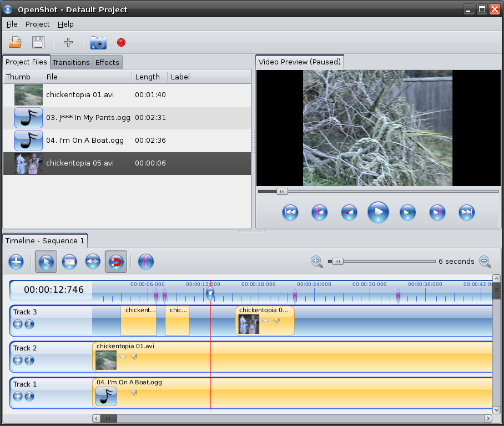Toggle Track 3 visibility eye icon
504x426 pixels.
pos(18,324)
